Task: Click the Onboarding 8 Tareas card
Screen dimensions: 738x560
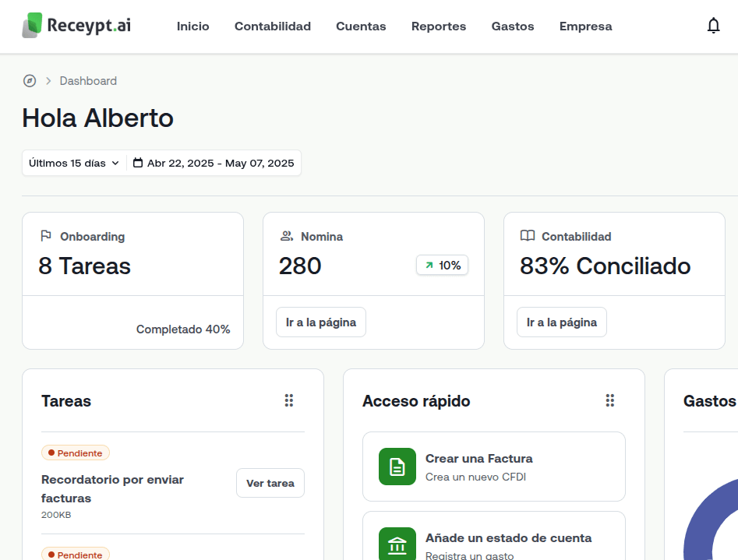Action: tap(132, 280)
